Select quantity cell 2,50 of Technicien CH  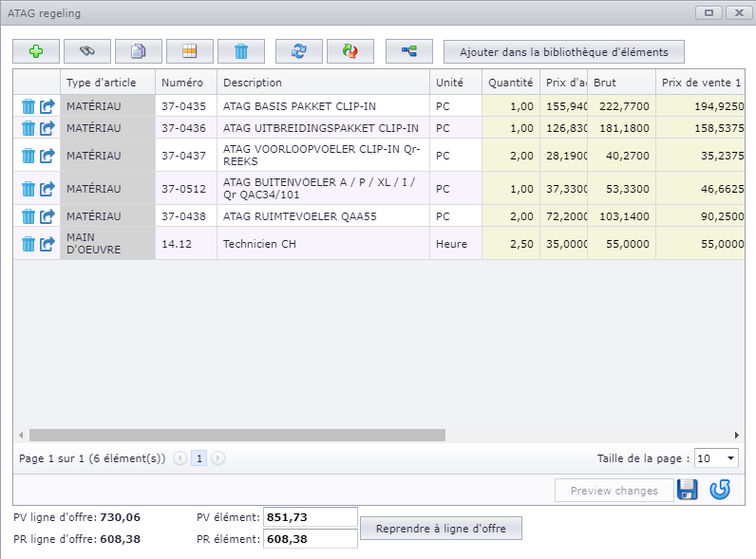511,244
